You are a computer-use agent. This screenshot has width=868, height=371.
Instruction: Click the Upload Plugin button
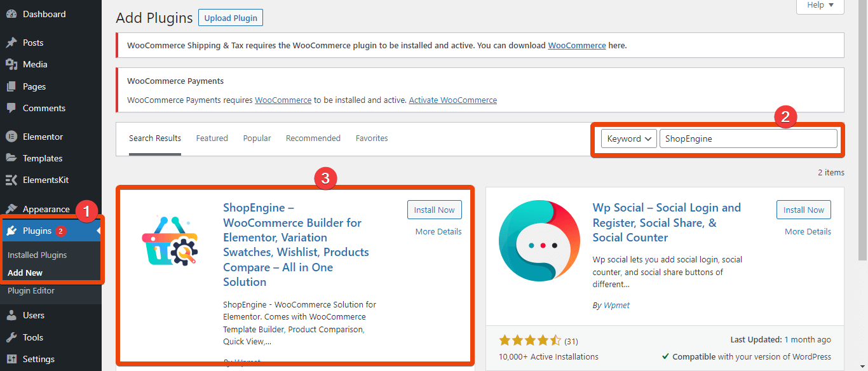pos(231,18)
